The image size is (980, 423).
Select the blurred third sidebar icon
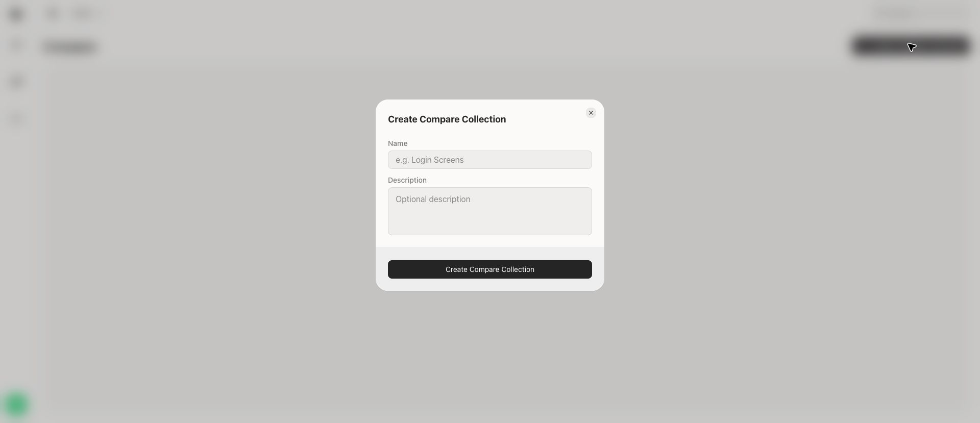click(17, 82)
